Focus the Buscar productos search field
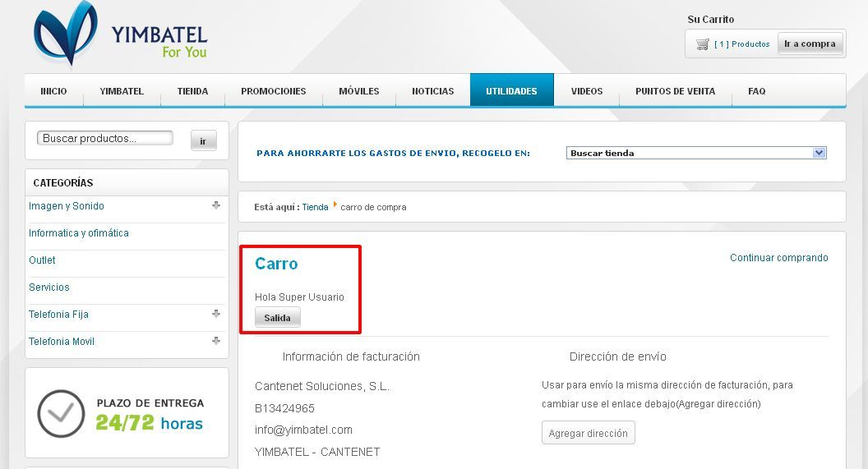The image size is (868, 469). [x=104, y=138]
